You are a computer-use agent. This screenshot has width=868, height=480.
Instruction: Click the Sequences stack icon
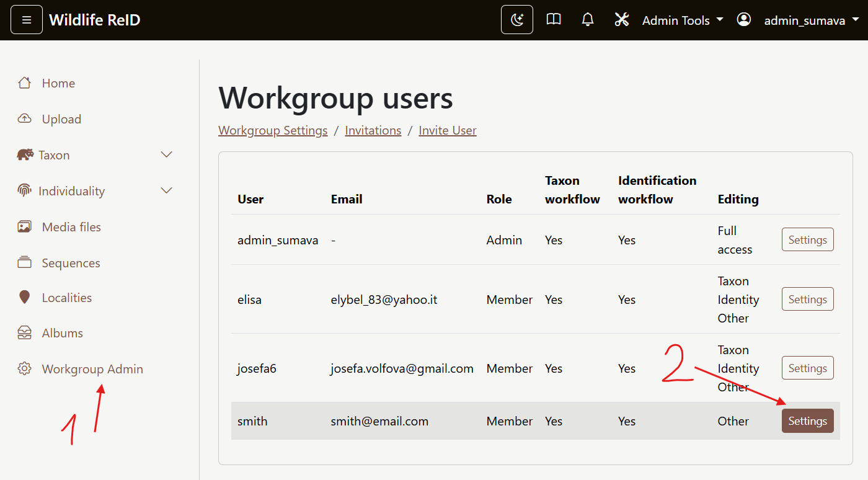(25, 262)
